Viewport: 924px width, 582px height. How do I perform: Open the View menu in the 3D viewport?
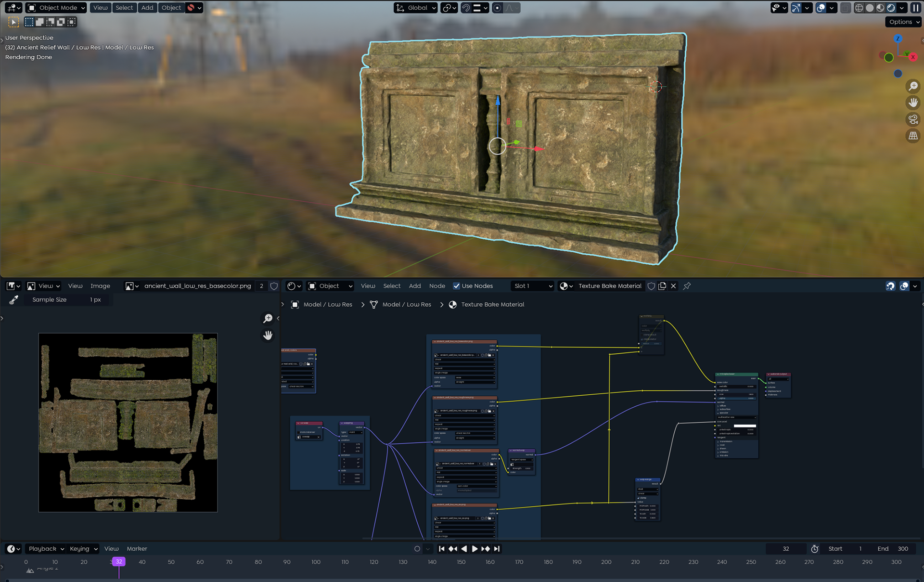[x=100, y=8]
